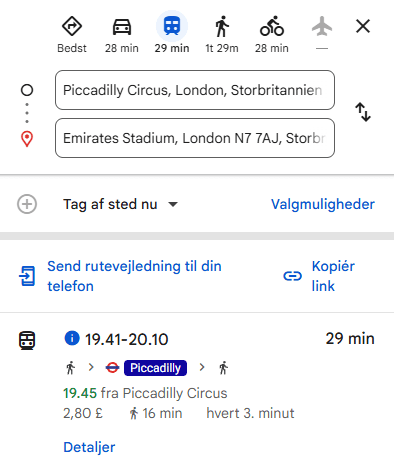
Task: Close the directions panel
Action: 363,26
